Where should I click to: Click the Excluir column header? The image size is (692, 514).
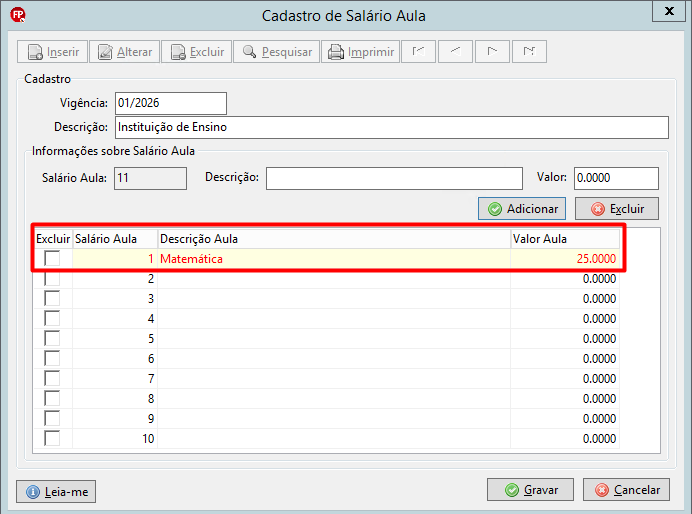(53, 239)
